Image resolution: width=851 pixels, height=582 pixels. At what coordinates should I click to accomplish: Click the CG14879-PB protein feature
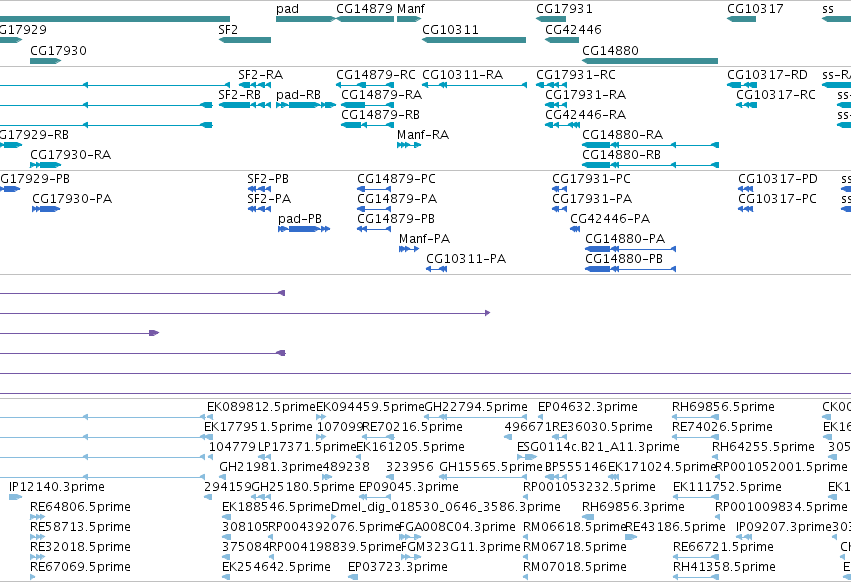coord(374,229)
